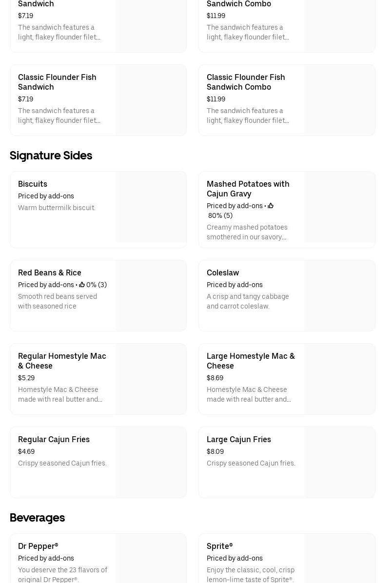Pick the Regular Cajun Fries item

click(54, 439)
